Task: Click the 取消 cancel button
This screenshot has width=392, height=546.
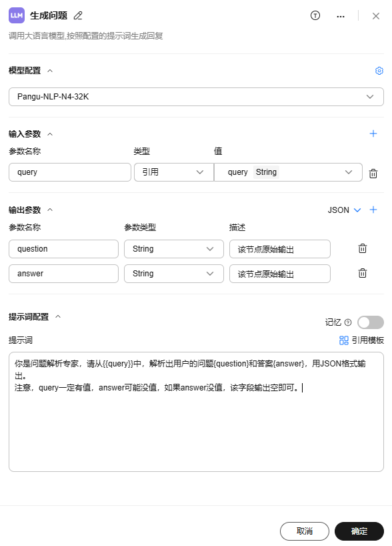Action: click(x=305, y=531)
